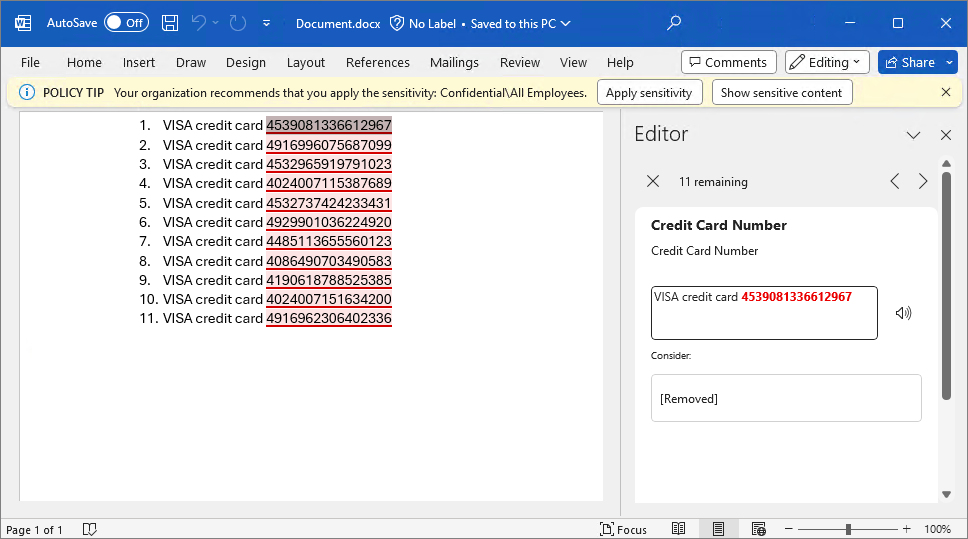Open the Share dropdown arrow
Image resolution: width=968 pixels, height=539 pixels.
point(949,62)
